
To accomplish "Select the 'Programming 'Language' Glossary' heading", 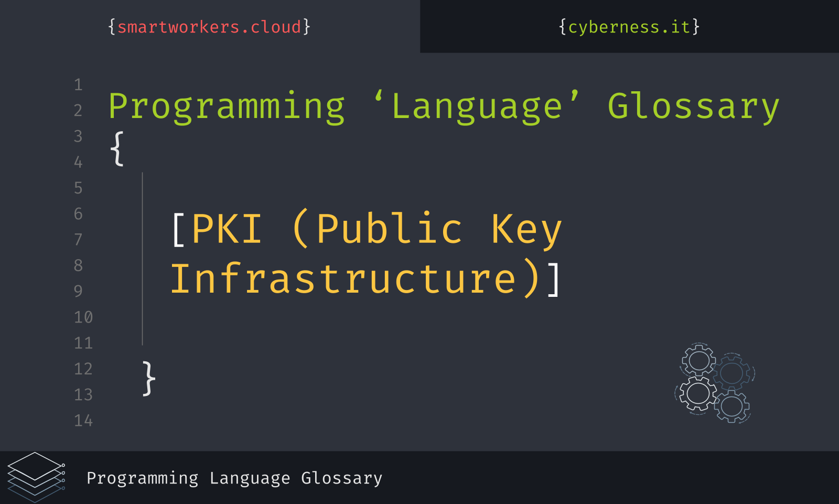I will pos(444,107).
